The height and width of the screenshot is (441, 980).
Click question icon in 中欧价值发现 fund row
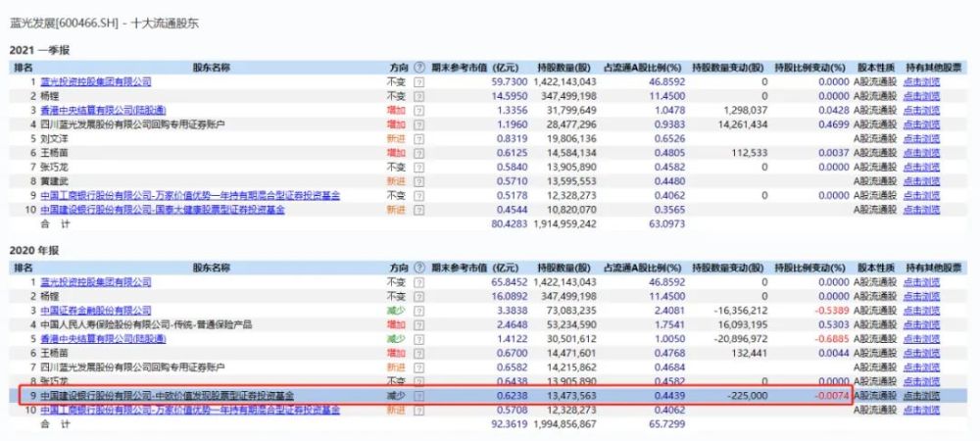(418, 396)
